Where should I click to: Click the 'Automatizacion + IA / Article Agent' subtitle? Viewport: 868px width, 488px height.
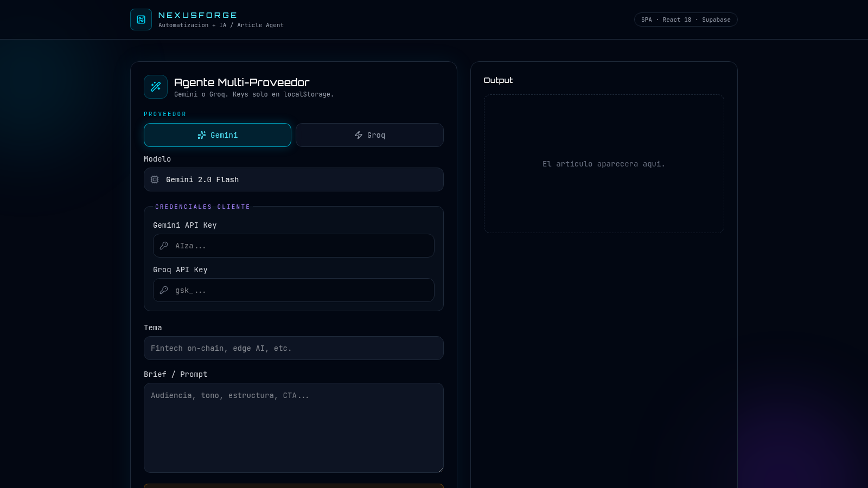point(221,25)
